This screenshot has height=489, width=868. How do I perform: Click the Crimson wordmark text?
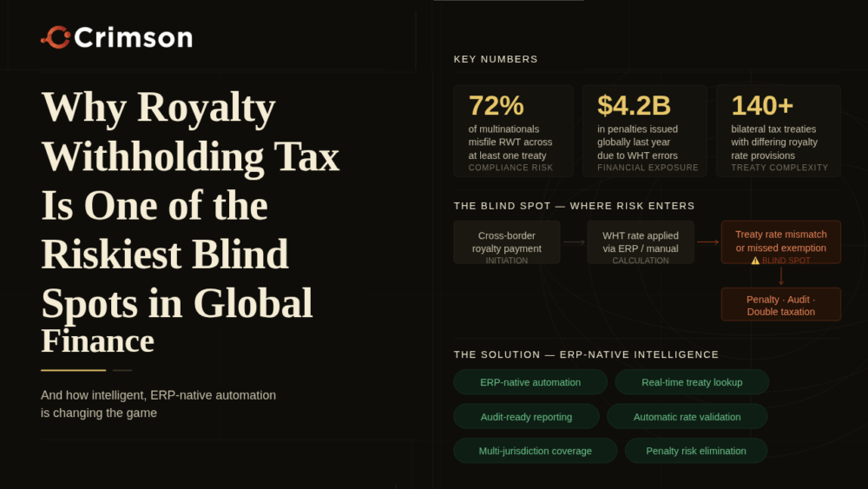[x=133, y=37]
